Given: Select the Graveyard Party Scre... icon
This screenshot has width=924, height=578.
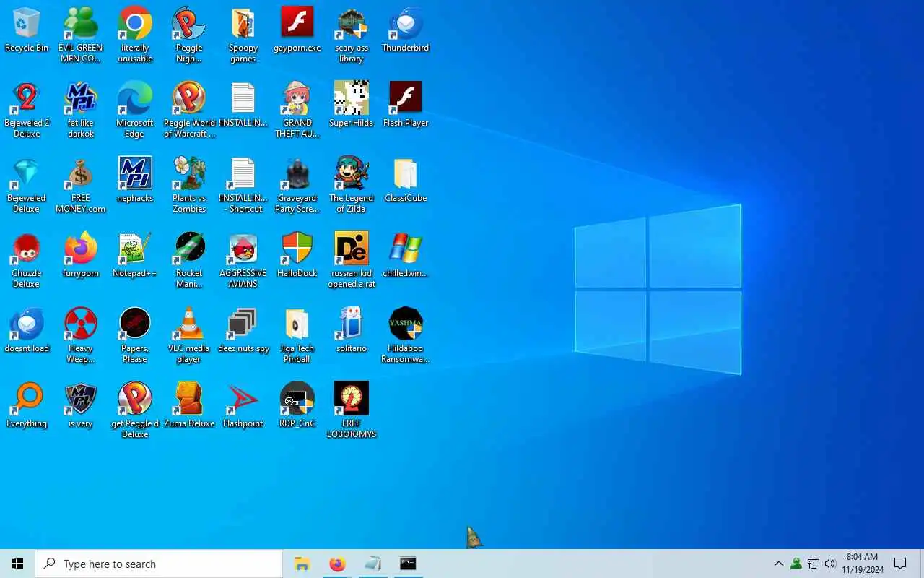Looking at the screenshot, I should (297, 185).
